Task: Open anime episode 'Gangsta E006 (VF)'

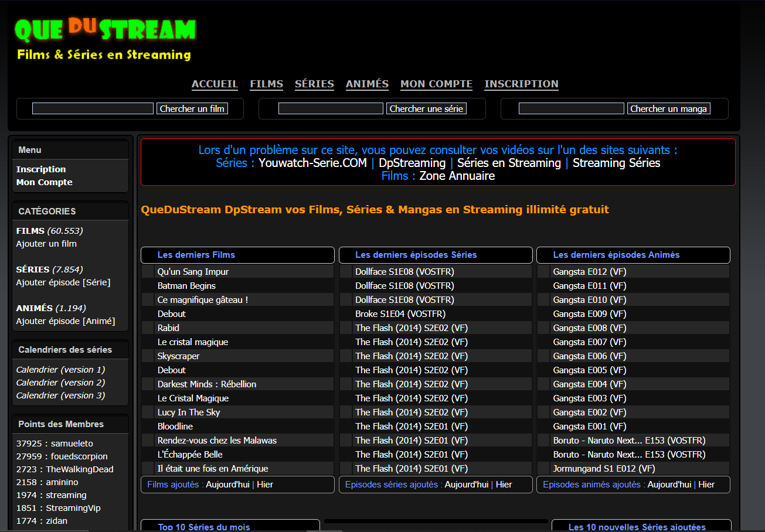Action: click(x=590, y=356)
